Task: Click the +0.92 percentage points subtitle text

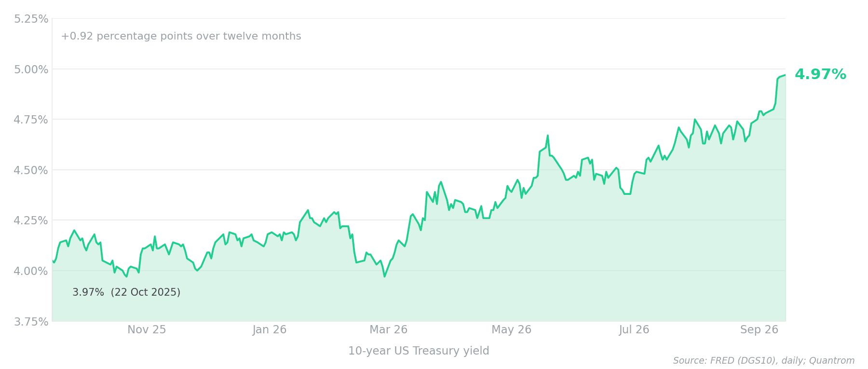Action: (181, 37)
